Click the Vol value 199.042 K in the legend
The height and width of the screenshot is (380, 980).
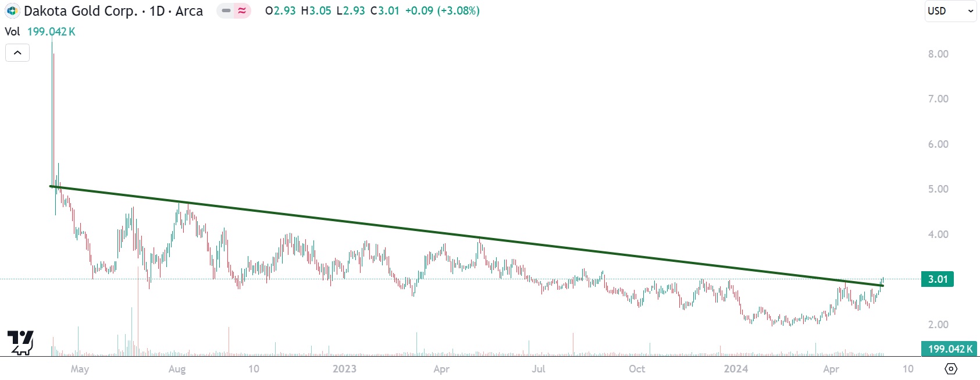(x=51, y=31)
